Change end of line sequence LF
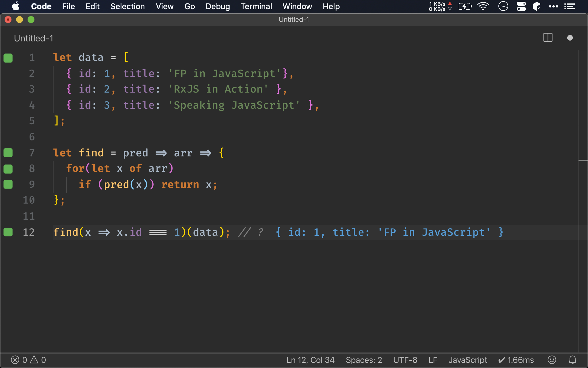588x368 pixels. (433, 360)
